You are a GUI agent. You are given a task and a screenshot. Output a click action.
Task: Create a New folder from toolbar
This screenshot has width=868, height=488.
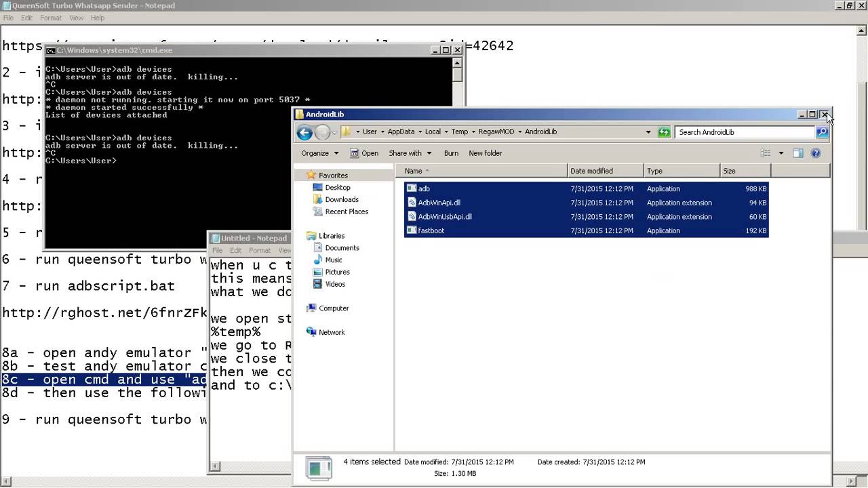[x=486, y=153]
